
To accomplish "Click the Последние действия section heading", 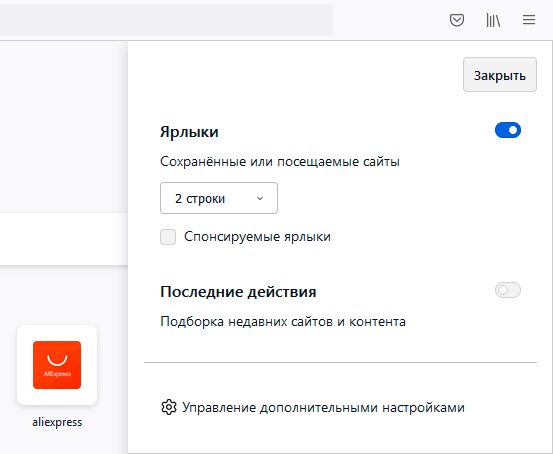I will point(238,292).
